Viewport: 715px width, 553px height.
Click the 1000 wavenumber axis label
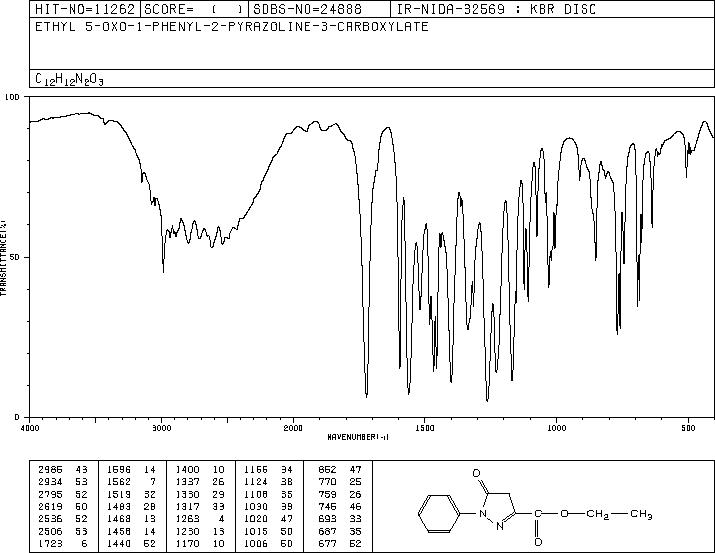(x=556, y=428)
